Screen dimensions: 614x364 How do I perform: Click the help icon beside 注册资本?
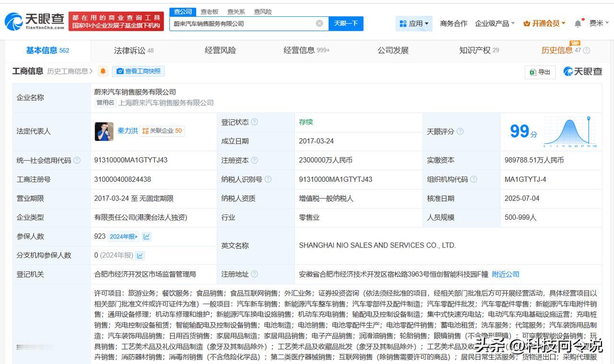(x=254, y=160)
